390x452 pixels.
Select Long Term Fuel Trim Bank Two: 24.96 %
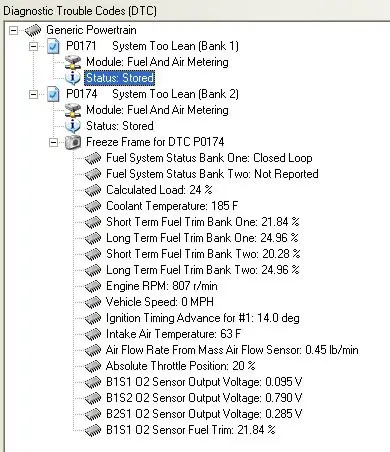(x=203, y=270)
